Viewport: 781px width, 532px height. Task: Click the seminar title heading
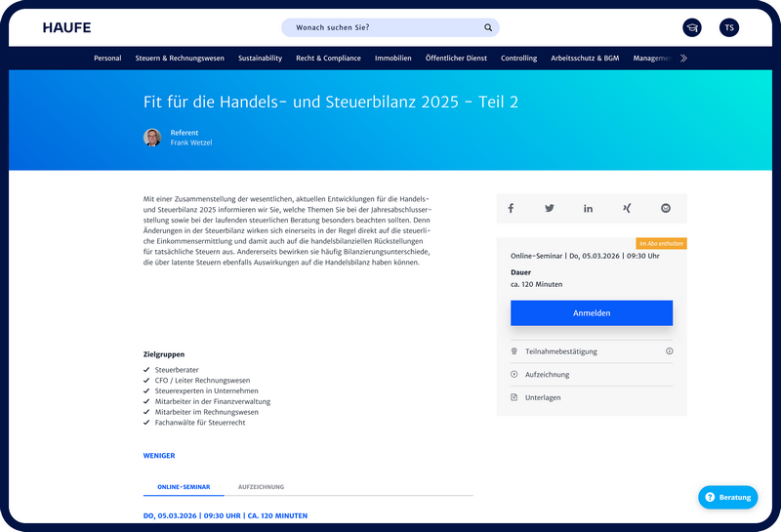click(x=331, y=102)
